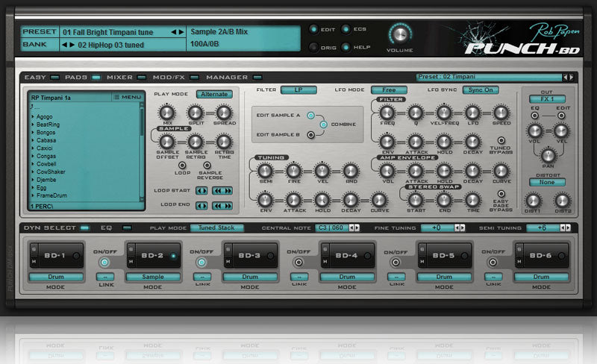Open BD-2 Sample mode dropdown
The image size is (597, 364).
[153, 277]
